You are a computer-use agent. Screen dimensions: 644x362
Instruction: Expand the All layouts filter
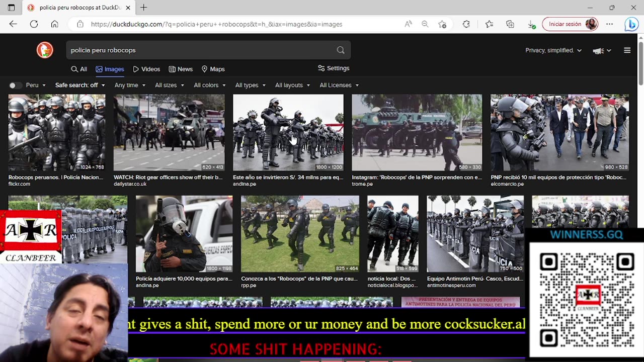pos(293,85)
